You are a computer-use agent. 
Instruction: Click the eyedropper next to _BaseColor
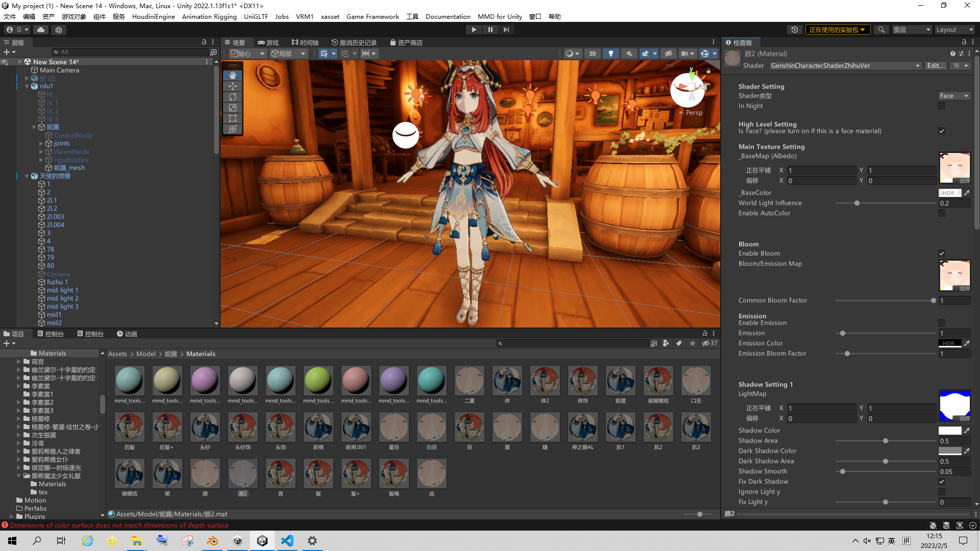tap(967, 193)
